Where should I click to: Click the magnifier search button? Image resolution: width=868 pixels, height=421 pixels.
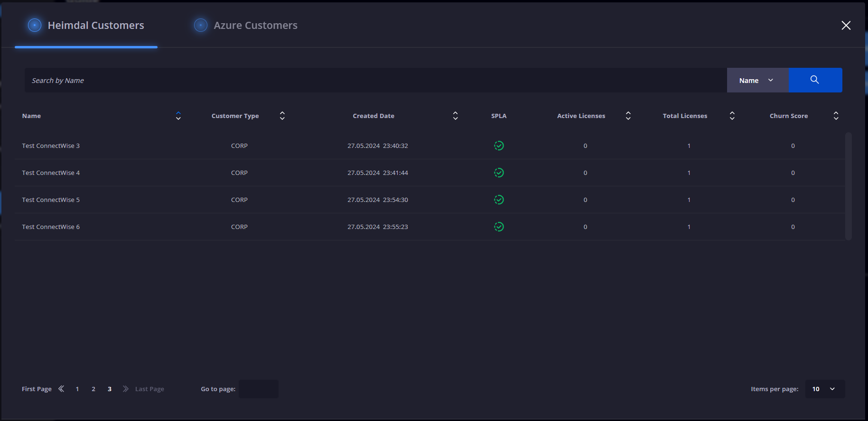(x=815, y=80)
